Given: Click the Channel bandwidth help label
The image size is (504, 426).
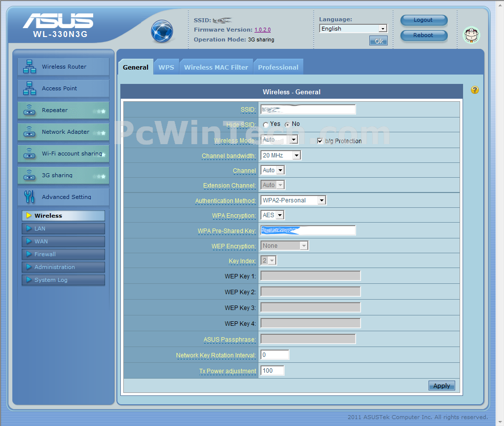Looking at the screenshot, I should pos(228,156).
